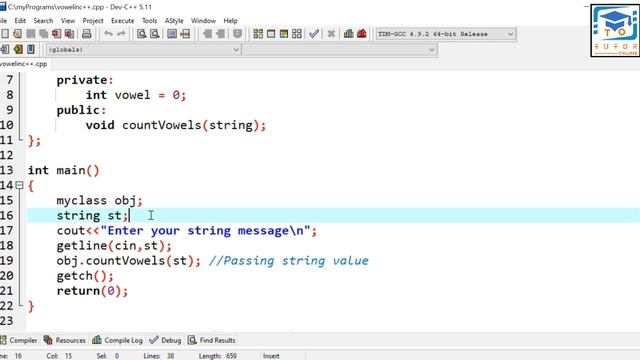Click the Insert icon in second toolbar row

pos(5,50)
